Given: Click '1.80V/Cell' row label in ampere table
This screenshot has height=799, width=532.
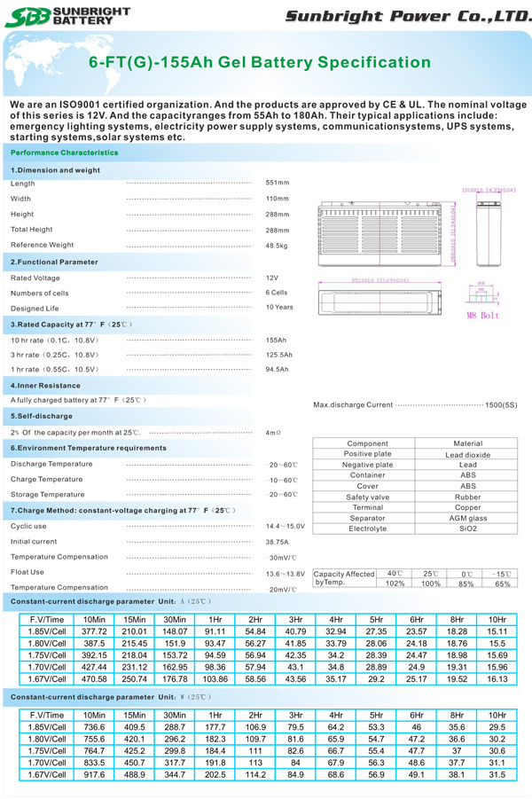Looking at the screenshot, I should click(x=47, y=644).
